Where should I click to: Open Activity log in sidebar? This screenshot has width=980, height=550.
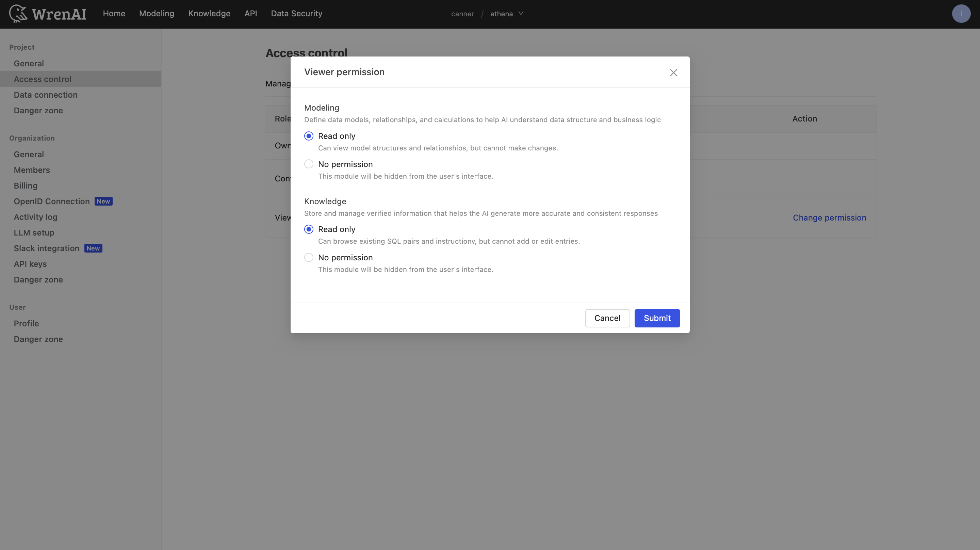click(36, 217)
